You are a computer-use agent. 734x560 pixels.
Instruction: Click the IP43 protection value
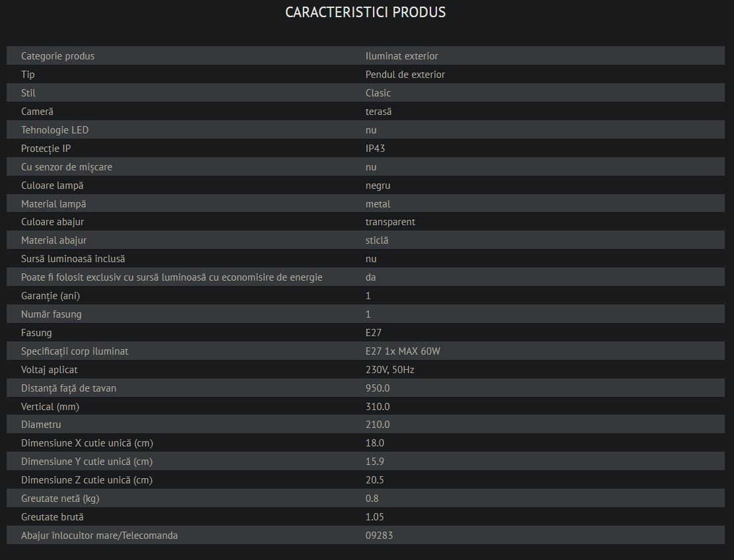pyautogui.click(x=375, y=149)
